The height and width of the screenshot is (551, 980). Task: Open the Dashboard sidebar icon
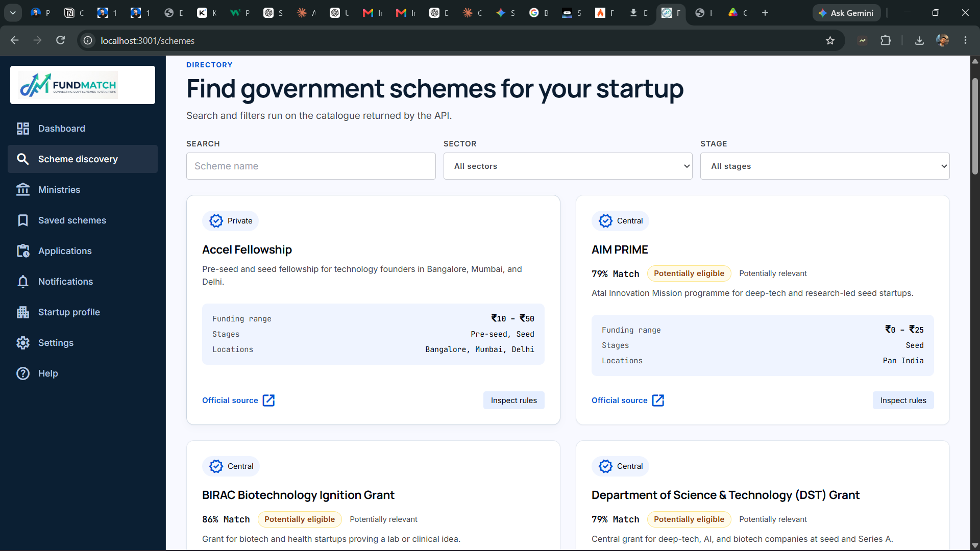coord(23,129)
